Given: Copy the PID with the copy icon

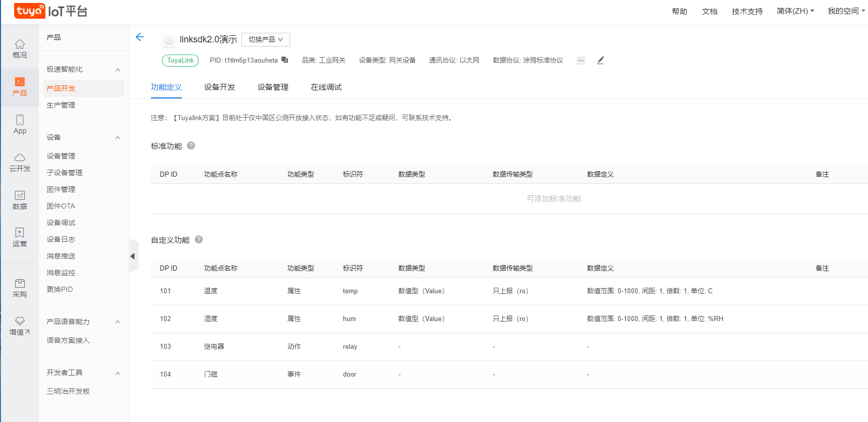Looking at the screenshot, I should (285, 60).
